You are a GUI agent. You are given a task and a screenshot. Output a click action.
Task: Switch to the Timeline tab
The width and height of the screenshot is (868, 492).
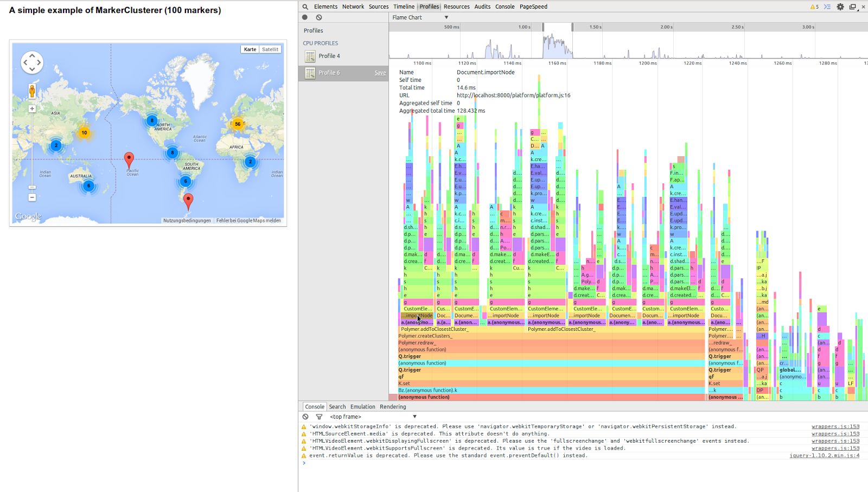(x=404, y=7)
